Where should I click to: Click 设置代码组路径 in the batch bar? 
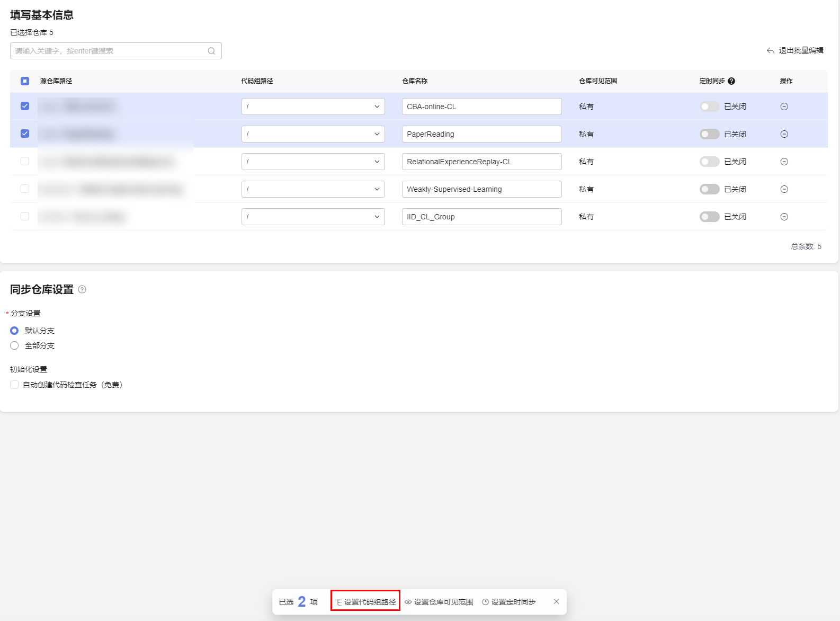[365, 601]
